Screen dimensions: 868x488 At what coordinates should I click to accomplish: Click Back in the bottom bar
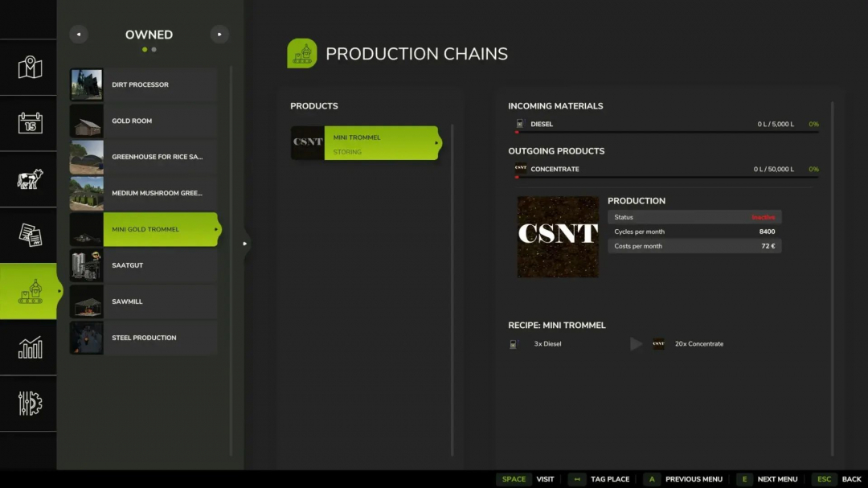[850, 478]
